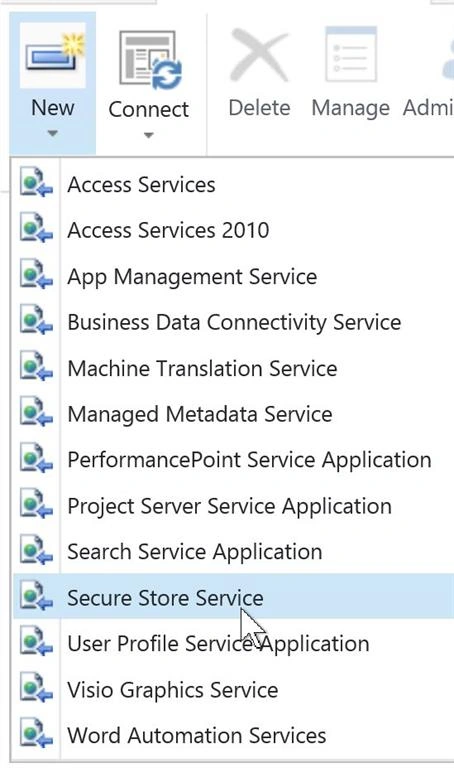The height and width of the screenshot is (768, 454).
Task: Click icon next to Machine Translation Service
Action: coord(36,368)
